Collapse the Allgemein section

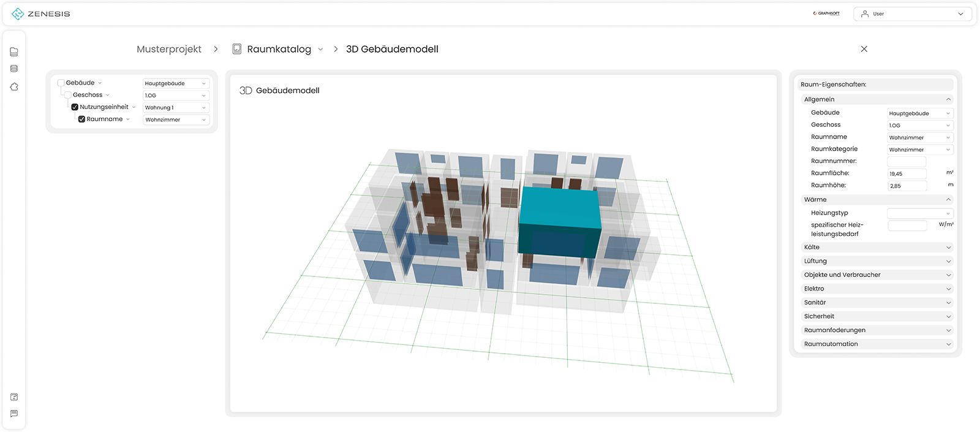(x=876, y=99)
